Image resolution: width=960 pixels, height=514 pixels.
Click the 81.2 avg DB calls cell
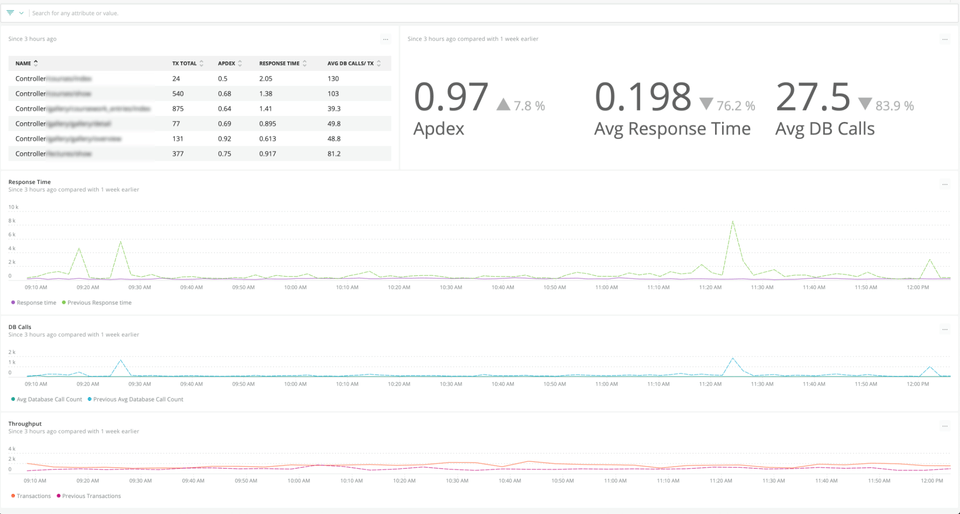[x=334, y=154]
